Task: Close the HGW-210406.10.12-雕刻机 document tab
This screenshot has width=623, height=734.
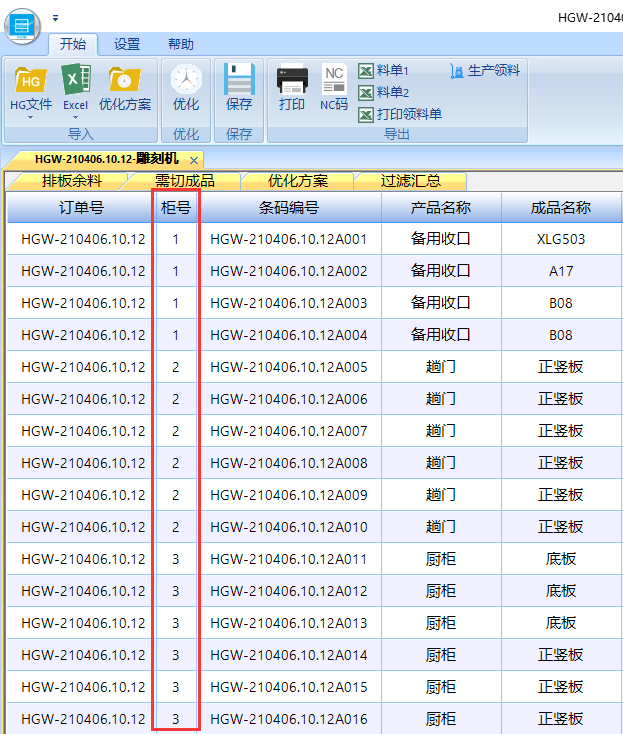Action: click(x=194, y=161)
